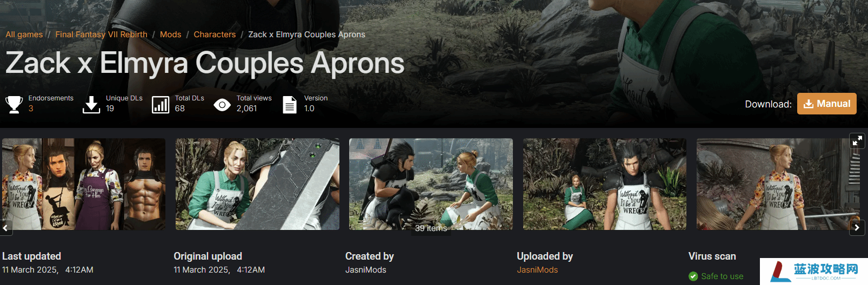Click the Total DLs bar chart icon
Viewport: 868px width, 285px height.
(161, 104)
